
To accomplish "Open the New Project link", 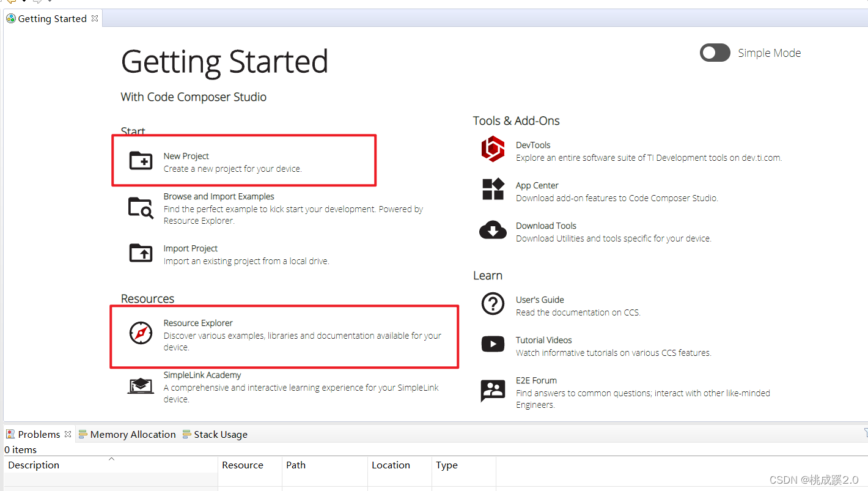I will [186, 156].
